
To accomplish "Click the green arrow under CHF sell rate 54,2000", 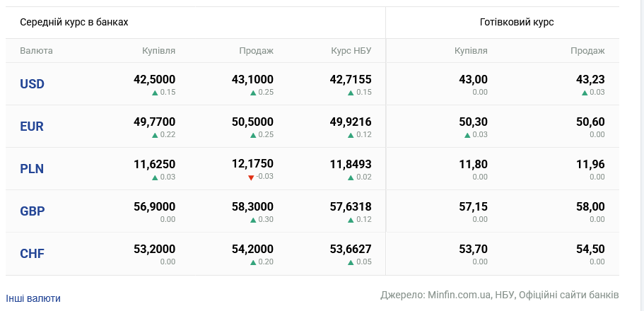I will (253, 262).
